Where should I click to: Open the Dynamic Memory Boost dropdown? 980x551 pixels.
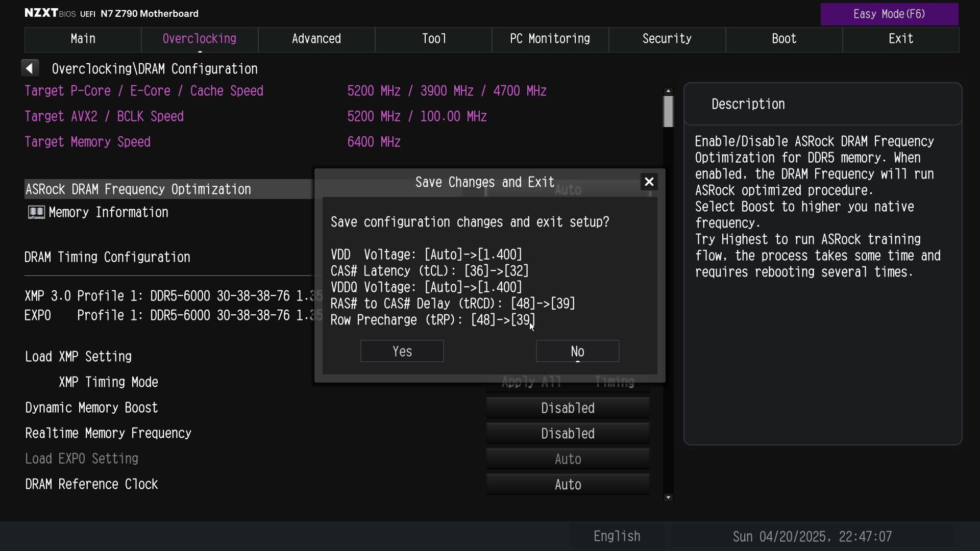tap(568, 408)
